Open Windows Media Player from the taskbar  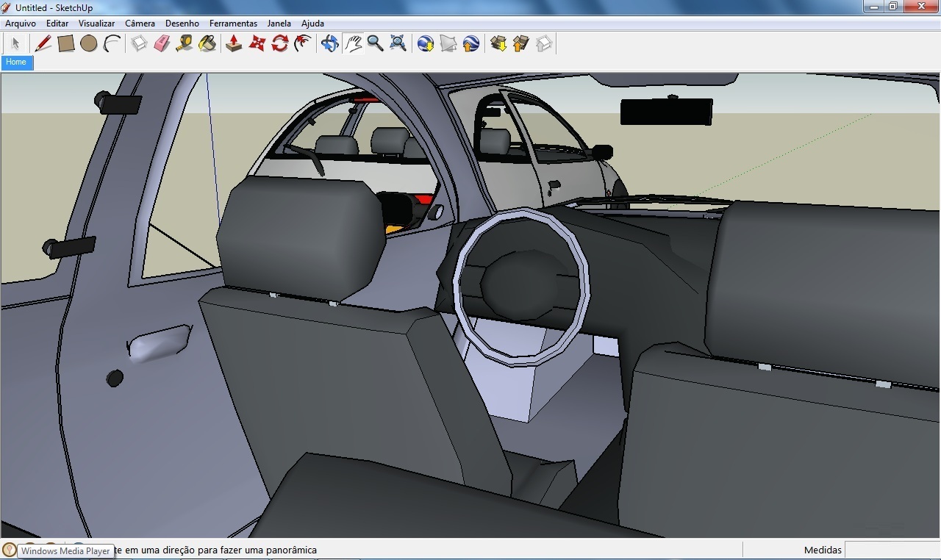[x=65, y=550]
